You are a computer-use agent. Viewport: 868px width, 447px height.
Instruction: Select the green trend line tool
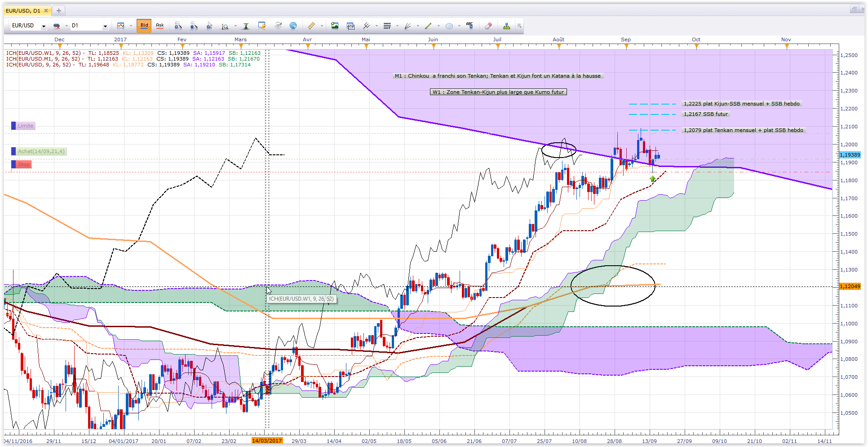[428, 26]
